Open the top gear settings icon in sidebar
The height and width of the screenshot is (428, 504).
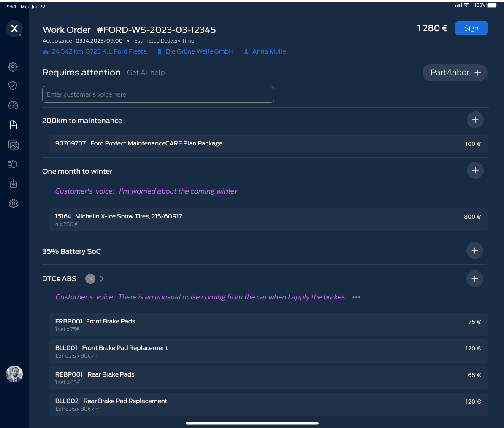13,67
